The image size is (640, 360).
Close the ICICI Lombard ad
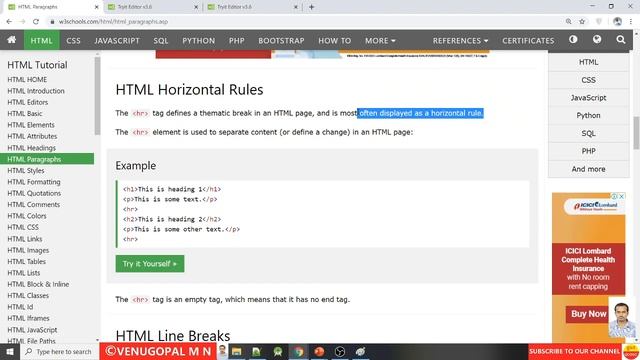[x=622, y=196]
